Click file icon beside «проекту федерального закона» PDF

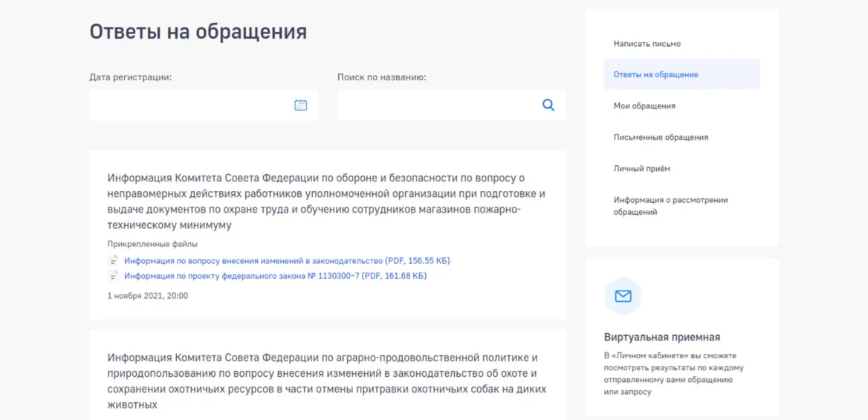[113, 275]
